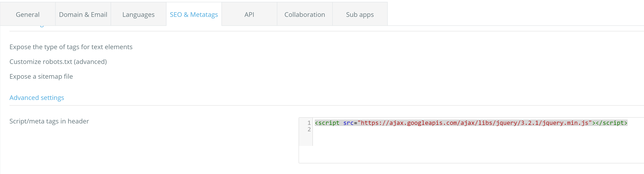The width and height of the screenshot is (644, 174).
Task: Click the SEO & Metatags tab
Action: [x=194, y=15]
